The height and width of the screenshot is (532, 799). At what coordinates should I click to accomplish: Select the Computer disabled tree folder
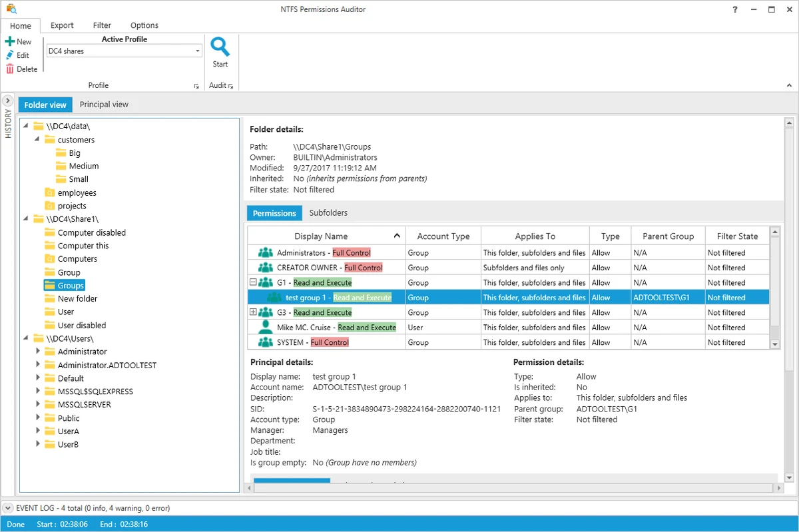tap(92, 232)
